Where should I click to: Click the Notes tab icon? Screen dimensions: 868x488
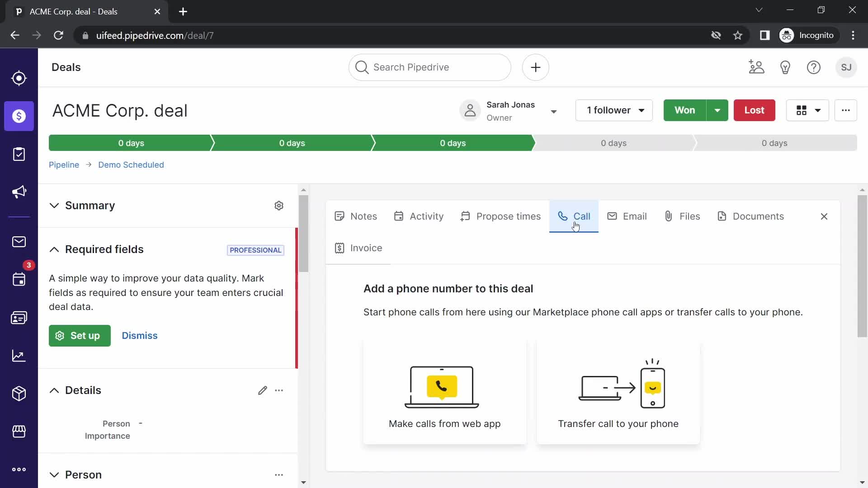click(339, 216)
